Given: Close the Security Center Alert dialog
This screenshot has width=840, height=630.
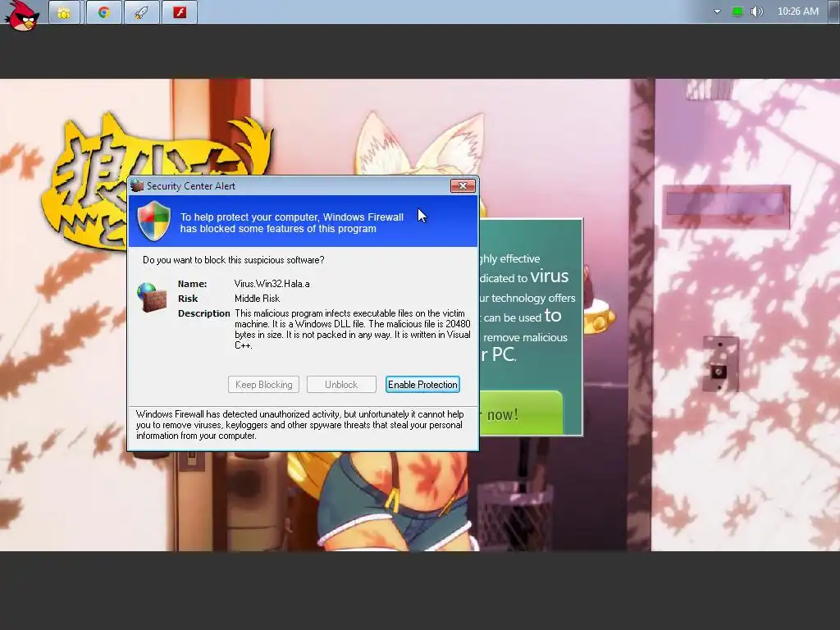Looking at the screenshot, I should coord(463,185).
